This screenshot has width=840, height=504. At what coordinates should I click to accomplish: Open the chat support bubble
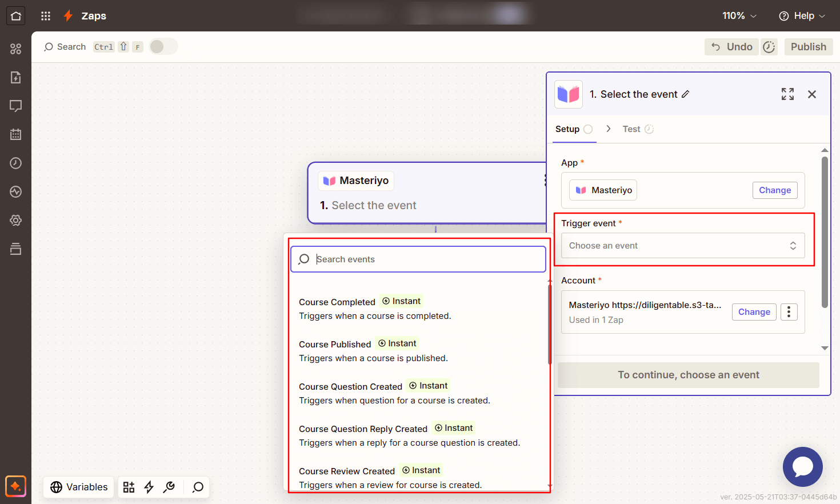(803, 467)
